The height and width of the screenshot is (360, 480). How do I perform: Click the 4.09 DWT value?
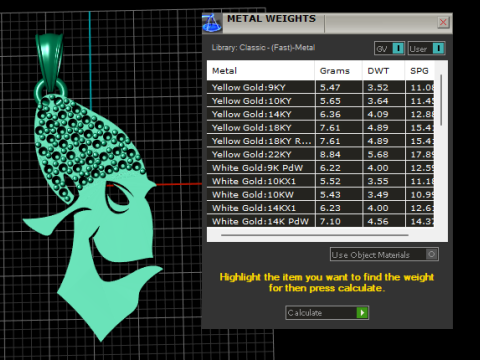378,114
